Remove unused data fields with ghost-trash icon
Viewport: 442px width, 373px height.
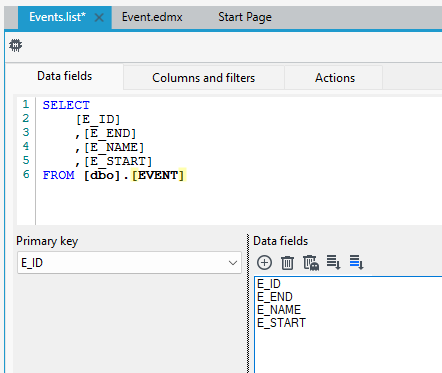[x=311, y=263]
